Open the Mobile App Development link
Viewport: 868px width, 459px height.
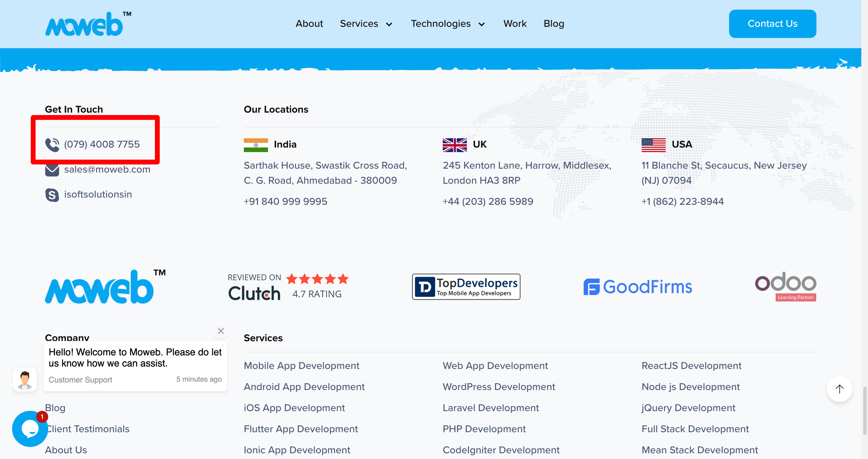(301, 366)
